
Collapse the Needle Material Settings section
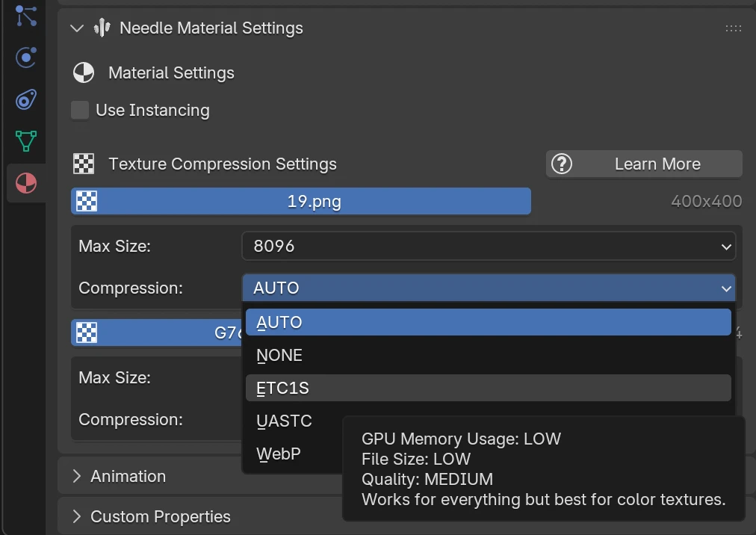tap(75, 28)
